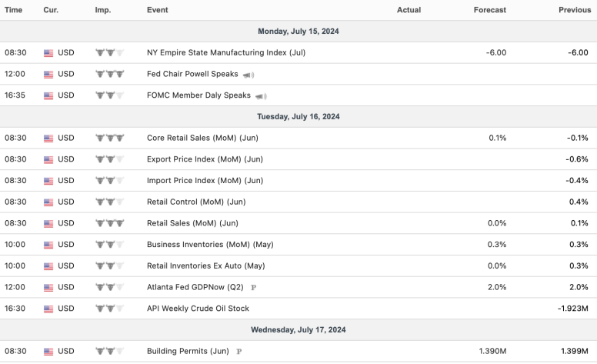Image resolution: width=597 pixels, height=364 pixels.
Task: Click the speech icon beside Fed Chair Powell Speaks
Action: 248,75
